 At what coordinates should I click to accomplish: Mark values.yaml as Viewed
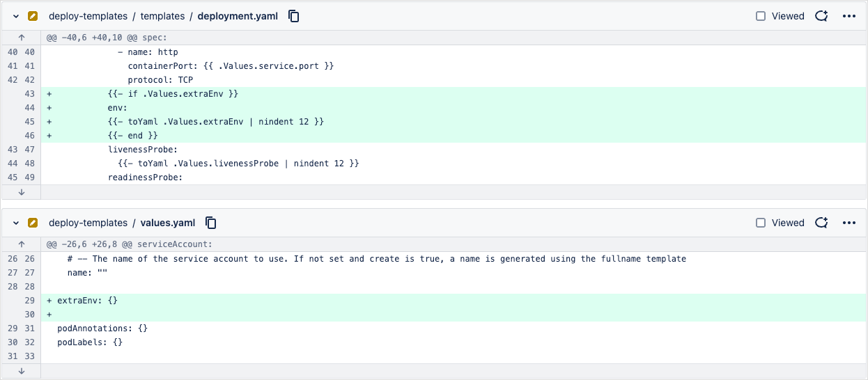pyautogui.click(x=761, y=223)
